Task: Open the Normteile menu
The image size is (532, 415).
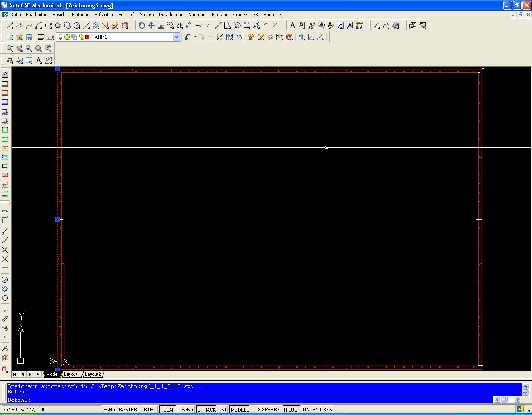Action: click(x=197, y=15)
